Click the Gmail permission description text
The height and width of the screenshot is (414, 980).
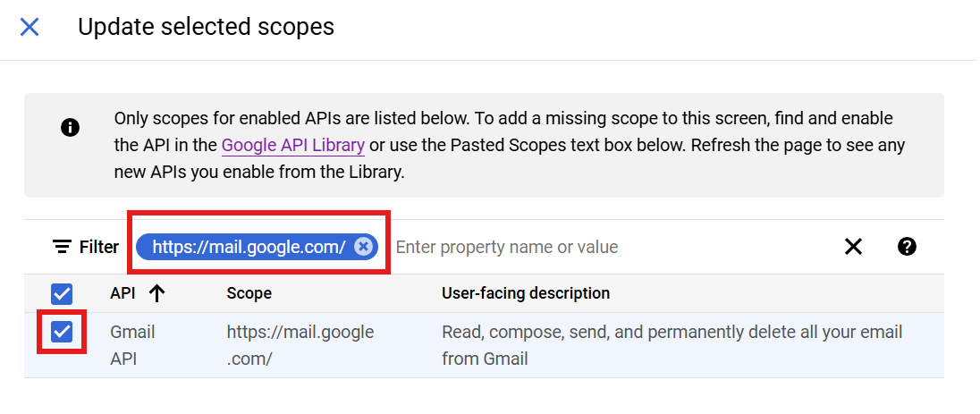672,345
